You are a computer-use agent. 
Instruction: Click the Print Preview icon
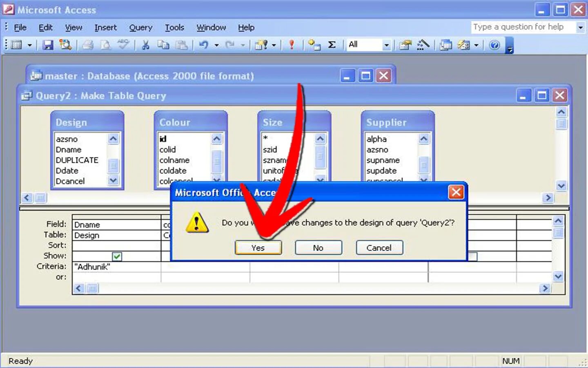(x=105, y=45)
